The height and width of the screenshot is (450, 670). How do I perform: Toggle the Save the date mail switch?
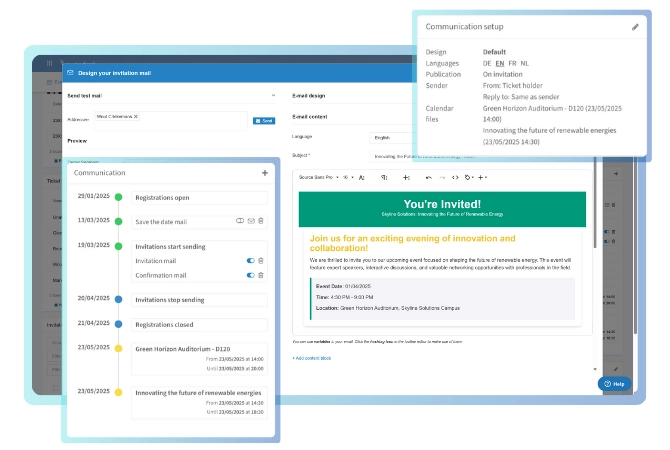click(240, 221)
